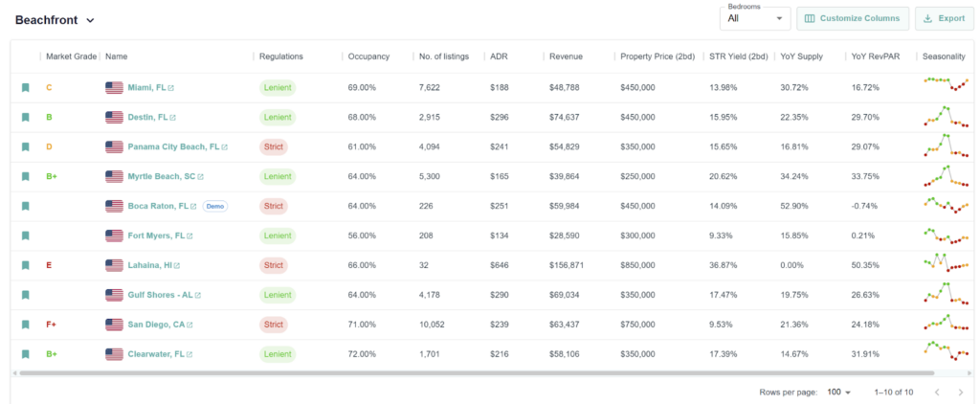The height and width of the screenshot is (404, 980).
Task: Go to previous page arrow
Action: (x=936, y=393)
